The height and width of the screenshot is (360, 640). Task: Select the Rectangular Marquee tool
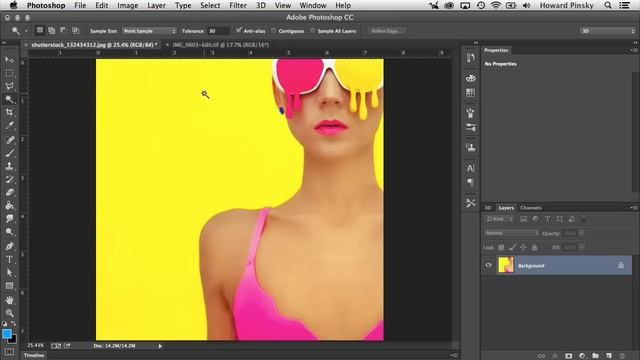pos(9,73)
